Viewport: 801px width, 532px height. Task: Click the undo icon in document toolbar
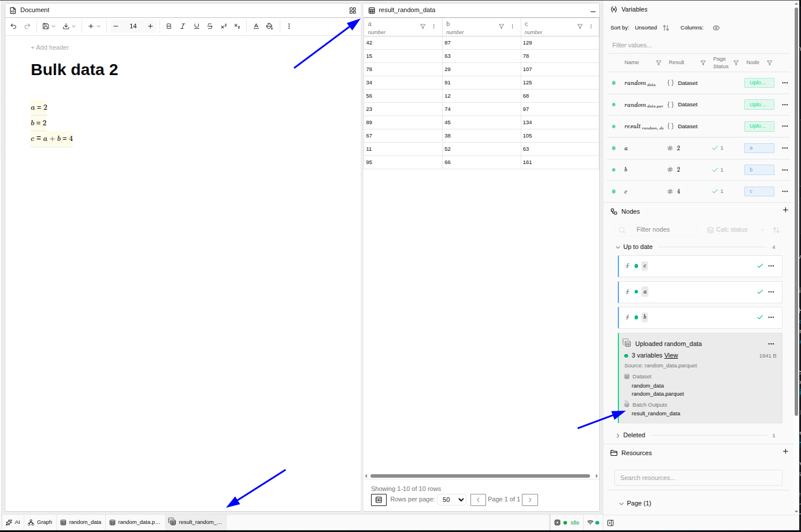click(14, 26)
